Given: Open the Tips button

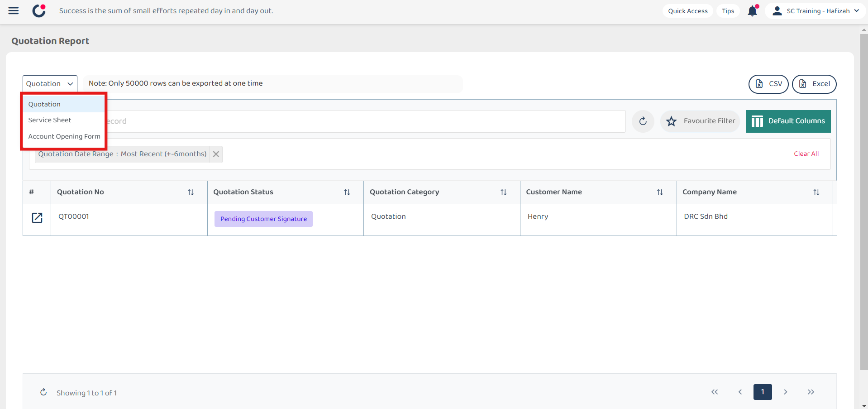Looking at the screenshot, I should [728, 11].
